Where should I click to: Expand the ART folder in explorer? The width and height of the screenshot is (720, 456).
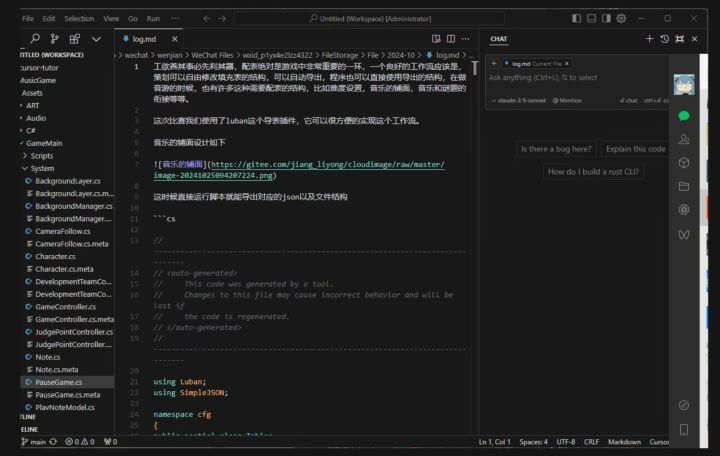(x=33, y=105)
